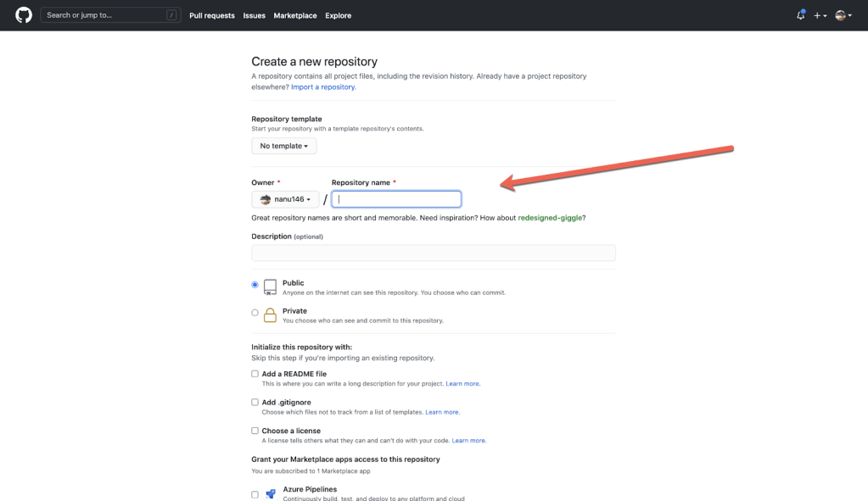Check Add a README file
Viewport: 868px width, 501px height.
(x=255, y=374)
